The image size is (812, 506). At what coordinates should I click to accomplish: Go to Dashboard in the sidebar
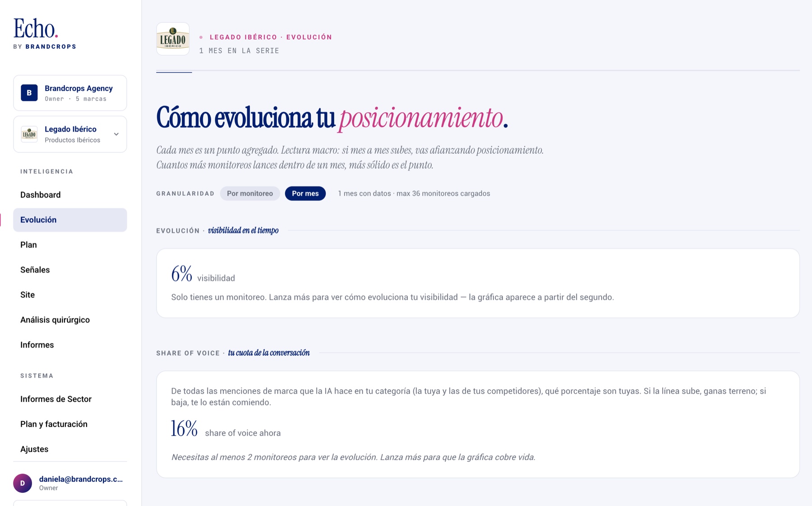tap(70, 195)
